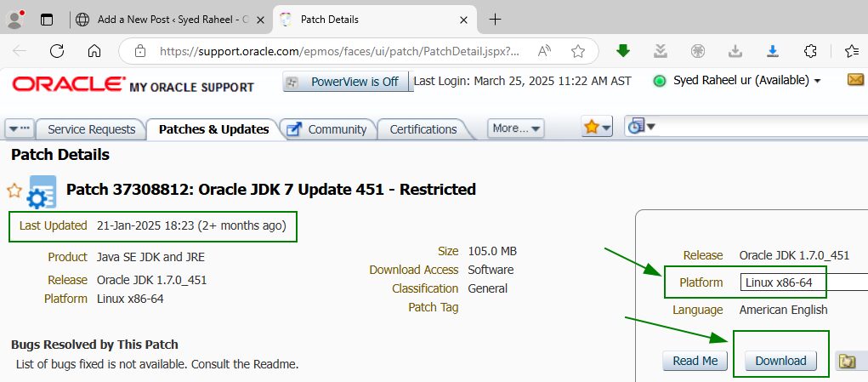This screenshot has width=868, height=382.
Task: Close the Patch Details browser tab
Action: click(x=463, y=20)
